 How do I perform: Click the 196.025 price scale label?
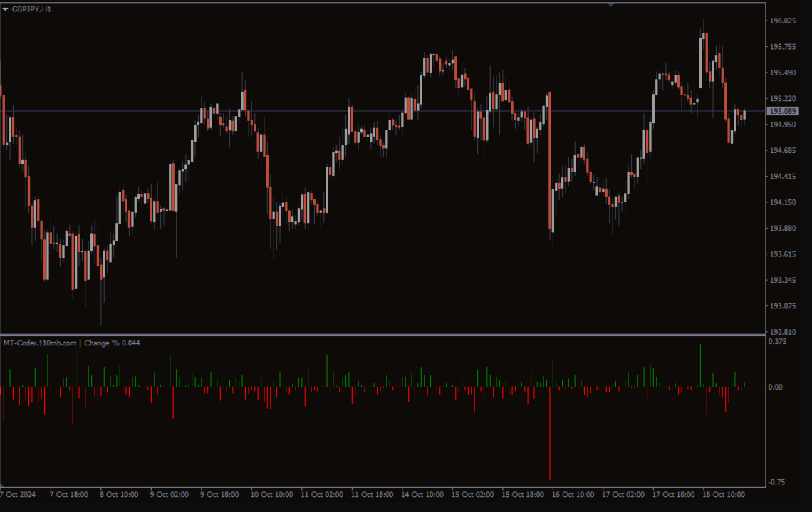click(783, 21)
